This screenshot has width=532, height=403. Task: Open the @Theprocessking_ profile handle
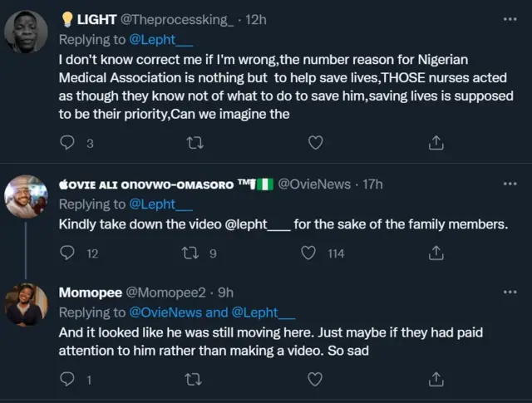(x=162, y=19)
